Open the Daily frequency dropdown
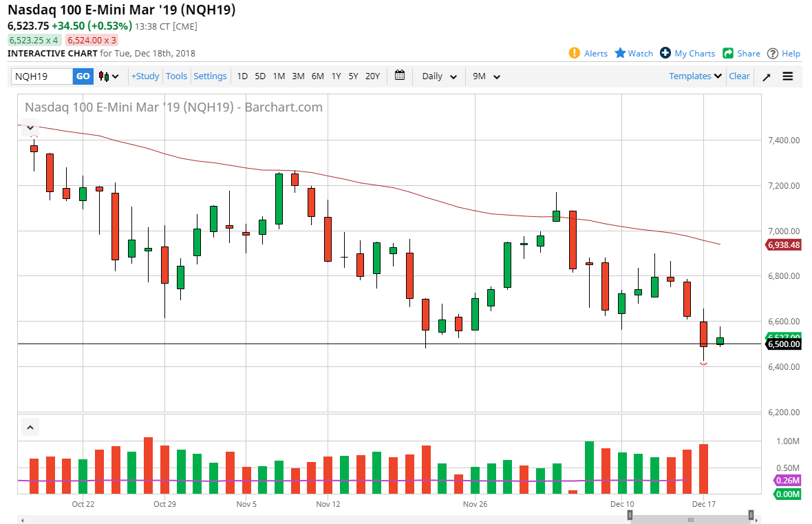 (438, 76)
